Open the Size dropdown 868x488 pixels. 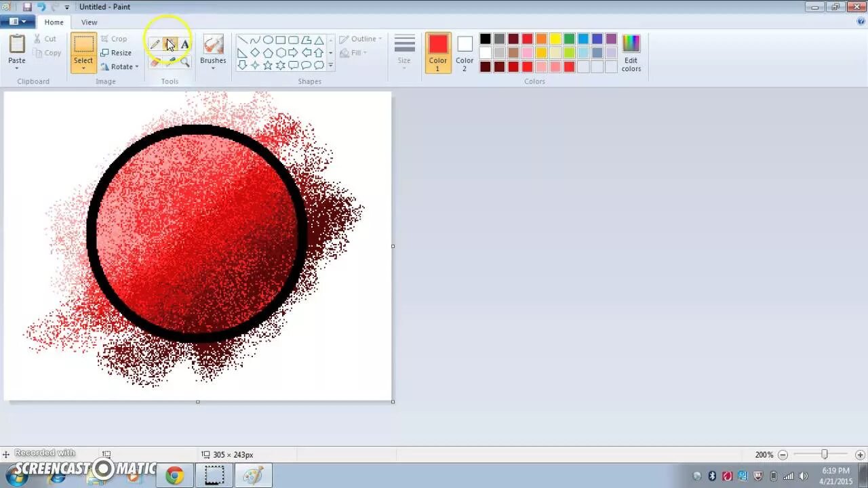tap(404, 53)
